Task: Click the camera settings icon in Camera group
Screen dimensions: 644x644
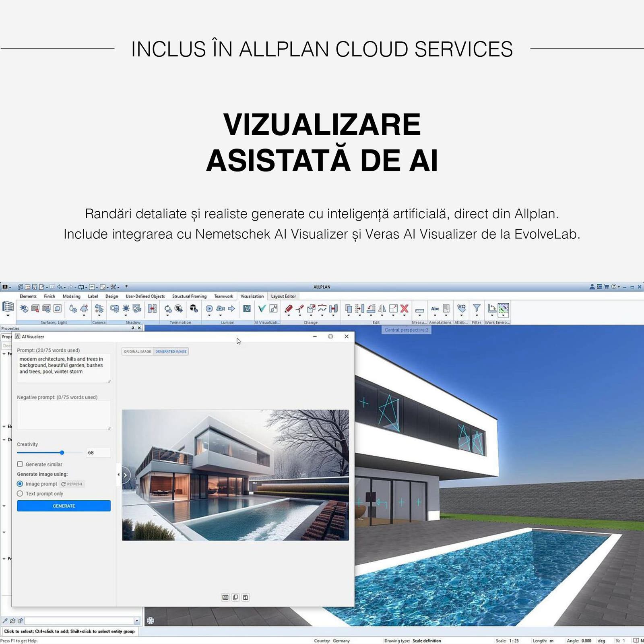Action: coord(99,309)
